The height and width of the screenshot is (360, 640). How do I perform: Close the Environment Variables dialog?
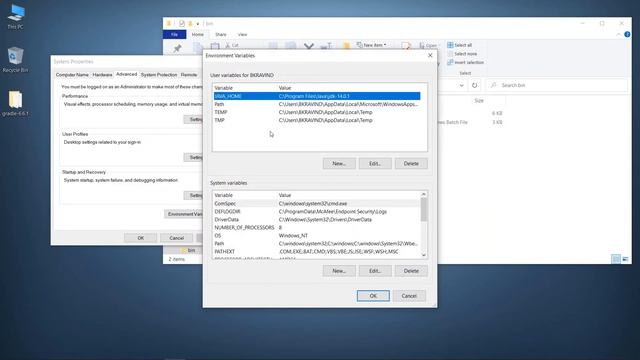(430, 56)
